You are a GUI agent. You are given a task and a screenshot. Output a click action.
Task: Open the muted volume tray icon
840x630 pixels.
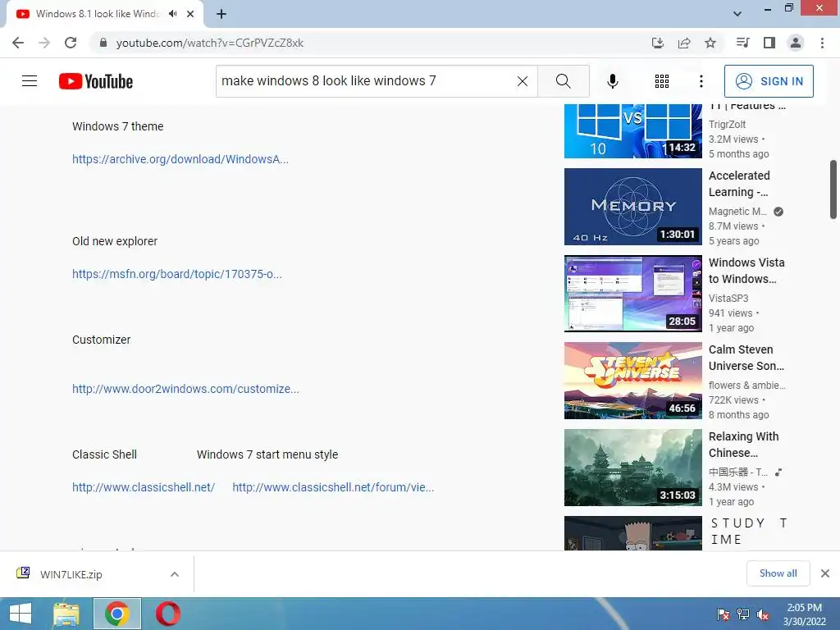click(x=763, y=614)
